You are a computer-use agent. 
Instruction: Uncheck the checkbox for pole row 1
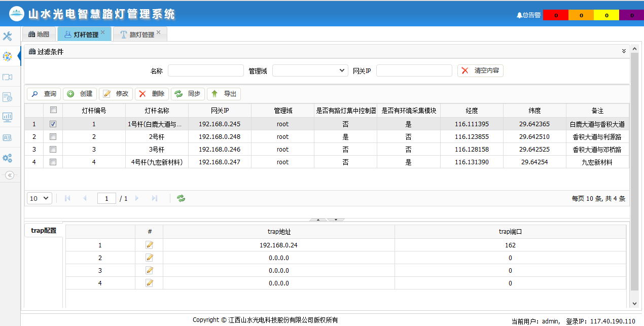tap(53, 124)
